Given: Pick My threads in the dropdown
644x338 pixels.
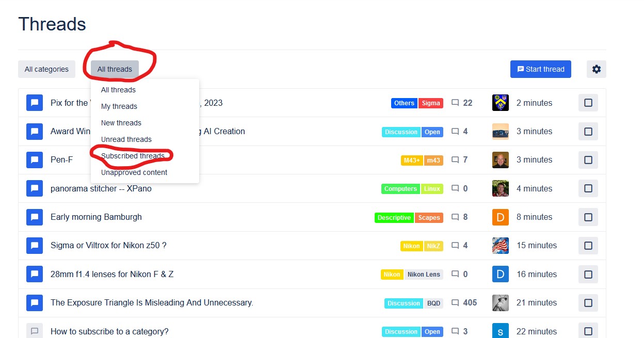Looking at the screenshot, I should [119, 106].
